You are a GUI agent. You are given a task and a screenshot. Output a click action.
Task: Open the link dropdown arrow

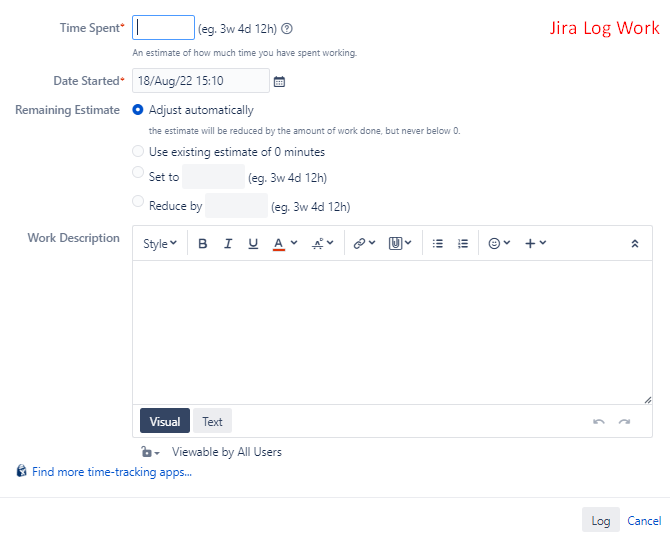tap(372, 243)
